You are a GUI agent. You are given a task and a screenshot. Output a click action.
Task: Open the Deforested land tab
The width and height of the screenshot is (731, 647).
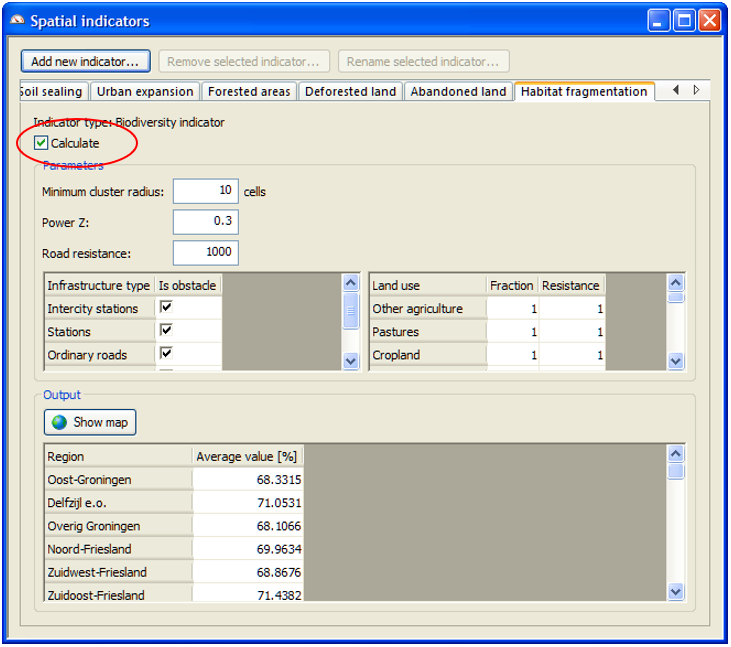[x=350, y=91]
